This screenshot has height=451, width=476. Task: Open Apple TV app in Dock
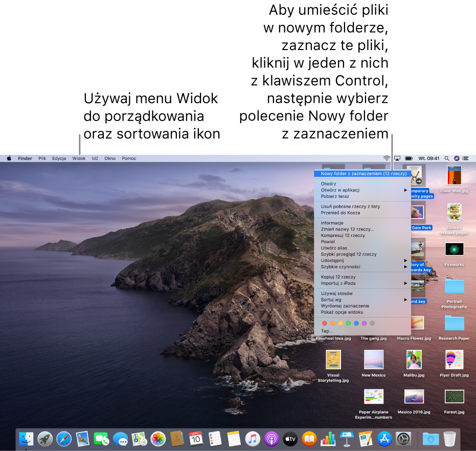290,439
